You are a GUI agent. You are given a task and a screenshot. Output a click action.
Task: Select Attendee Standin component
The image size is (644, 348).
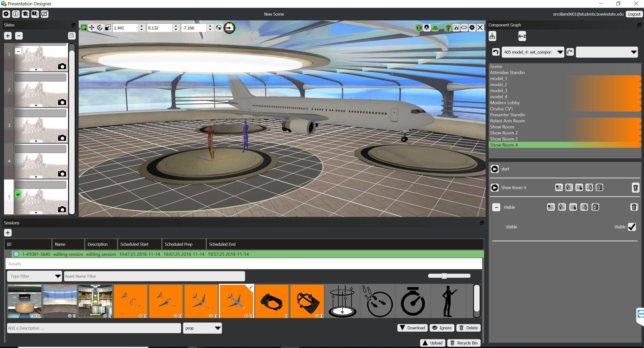tap(565, 73)
